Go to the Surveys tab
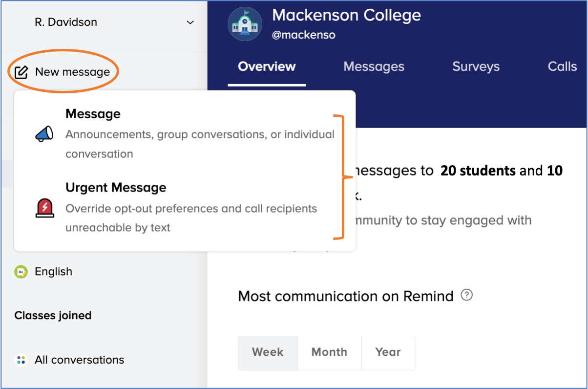Image resolution: width=588 pixels, height=389 pixels. click(476, 66)
